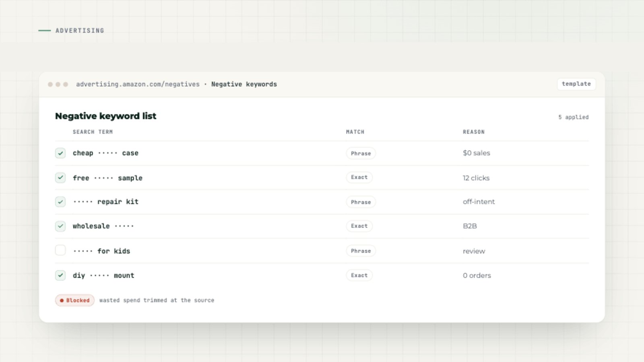Deselect the "wholesale" keyword checkbox
The height and width of the screenshot is (362, 644).
pos(60,226)
